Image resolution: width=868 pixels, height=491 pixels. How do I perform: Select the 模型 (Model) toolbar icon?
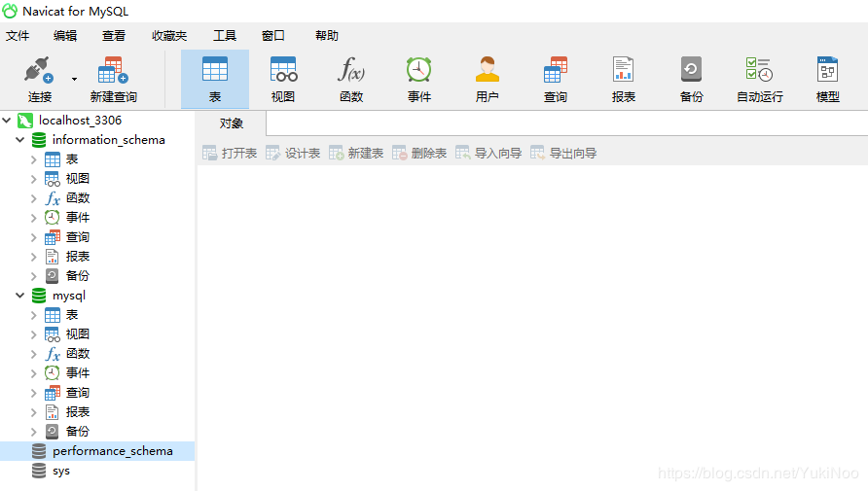pyautogui.click(x=828, y=78)
